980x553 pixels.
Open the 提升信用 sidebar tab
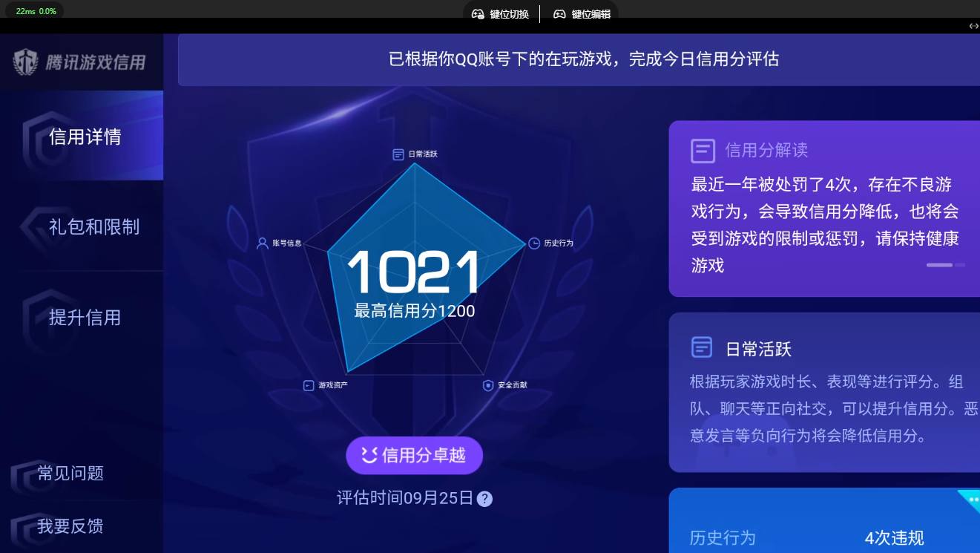(x=82, y=317)
